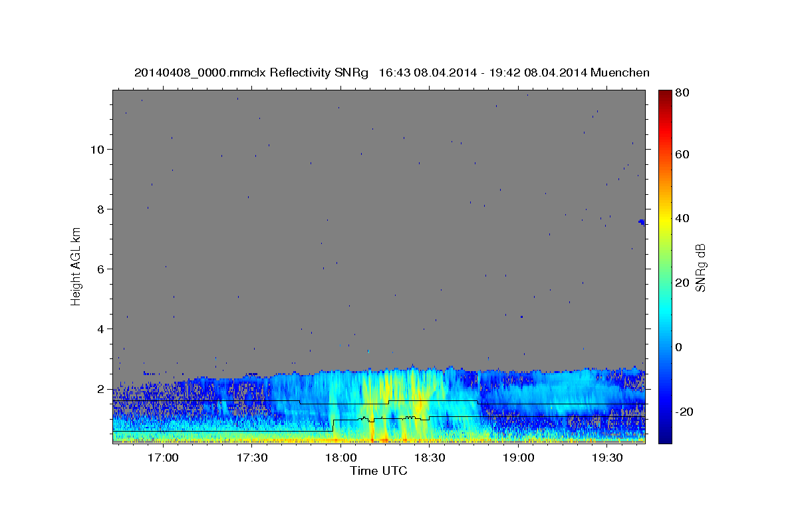Screen dimensions: 798x532
Task: Click the "Muenchen" location label in the title
Action: 620,72
